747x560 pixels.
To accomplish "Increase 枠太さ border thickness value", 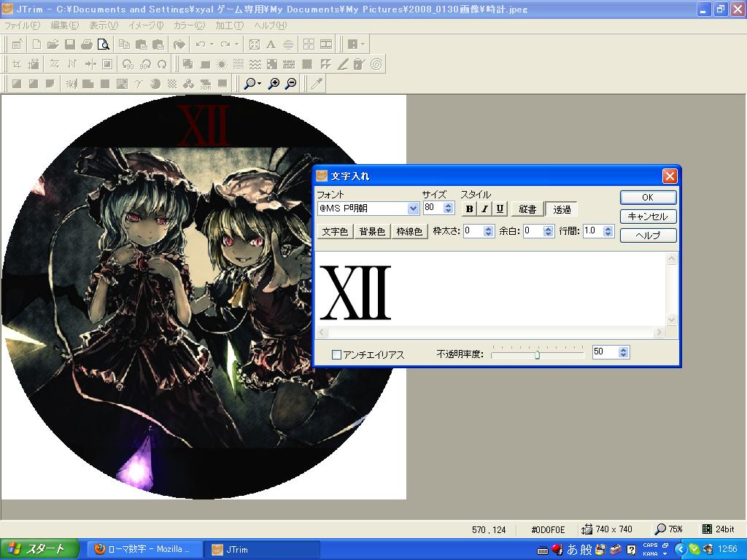I will tap(488, 228).
